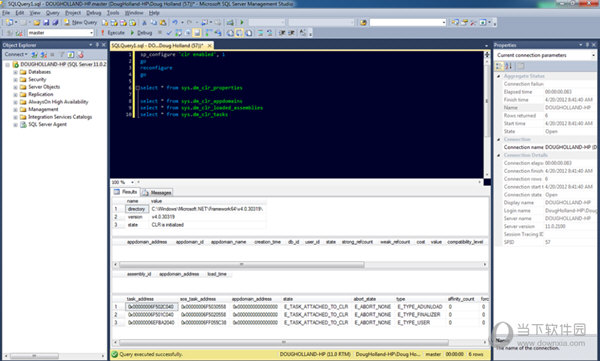Close the SQLQuery1.sql tab

tap(209, 46)
